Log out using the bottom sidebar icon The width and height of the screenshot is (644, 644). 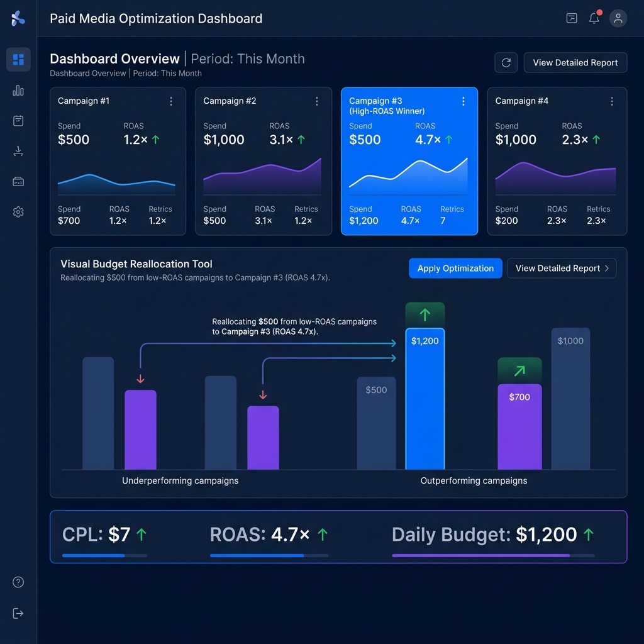pos(18,613)
